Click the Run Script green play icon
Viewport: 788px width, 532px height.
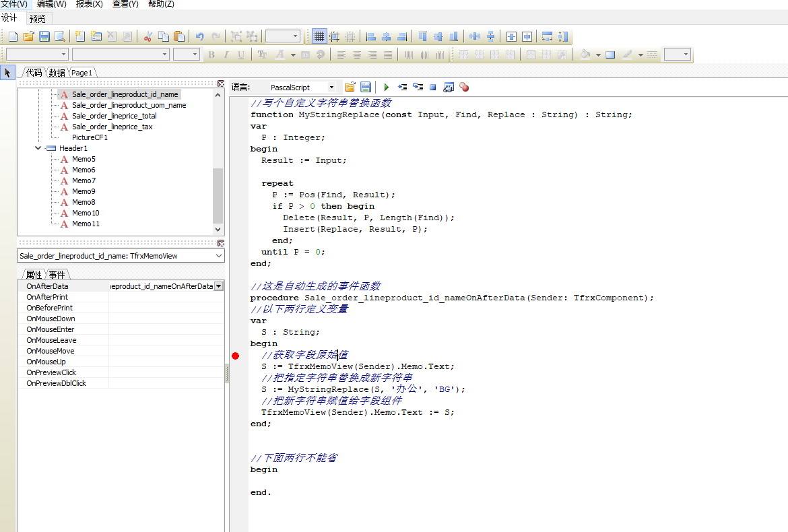[x=387, y=88]
